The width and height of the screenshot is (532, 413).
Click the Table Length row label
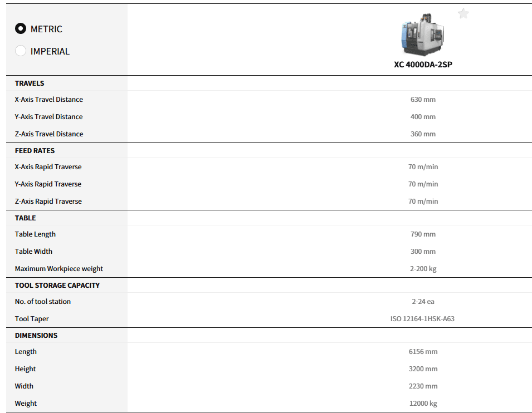35,234
